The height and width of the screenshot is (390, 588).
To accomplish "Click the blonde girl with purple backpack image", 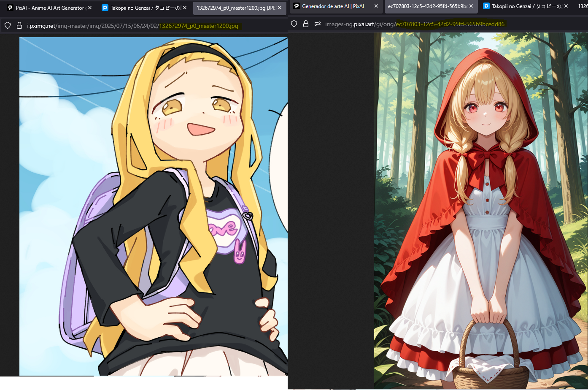I will (154, 206).
